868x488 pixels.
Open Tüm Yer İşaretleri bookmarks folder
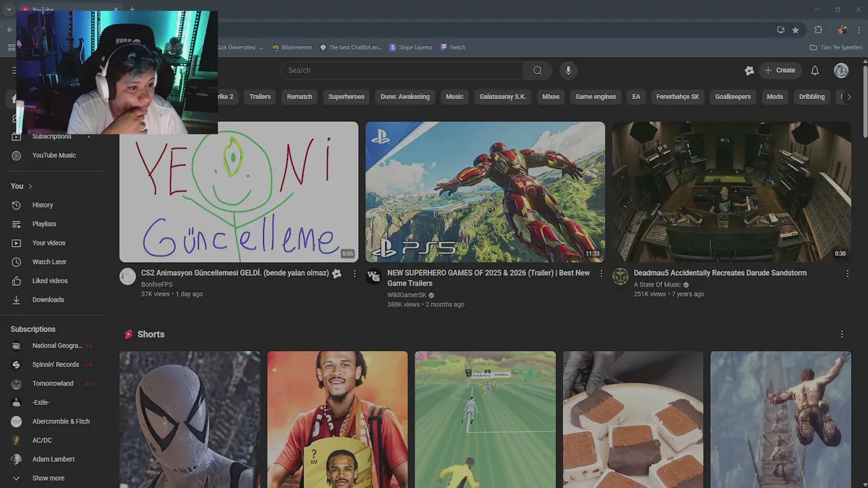(836, 47)
